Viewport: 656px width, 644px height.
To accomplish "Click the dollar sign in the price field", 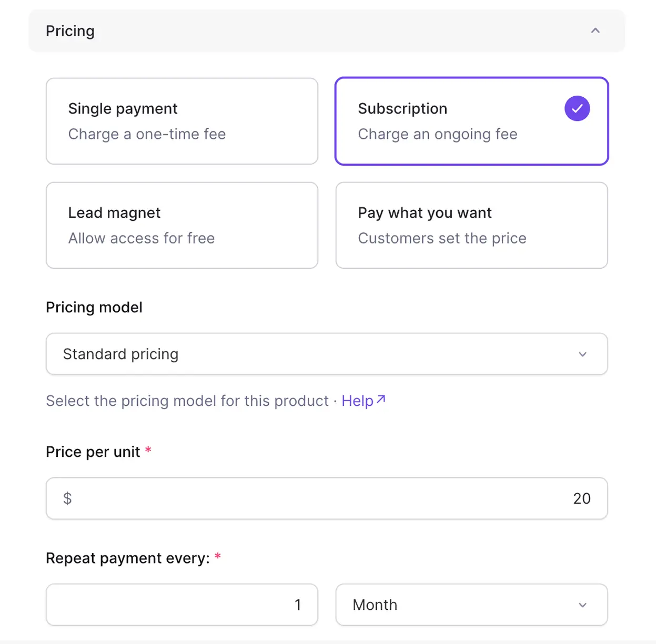I will (x=67, y=498).
